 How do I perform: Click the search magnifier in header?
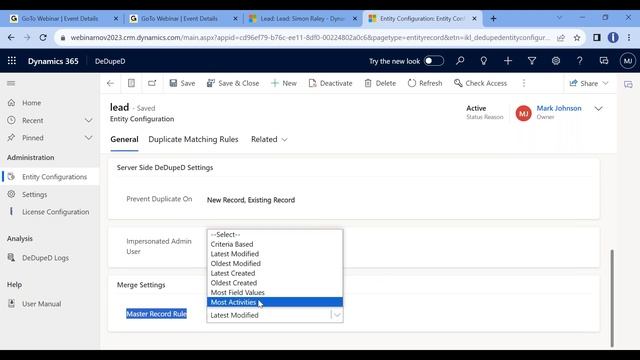tap(460, 61)
